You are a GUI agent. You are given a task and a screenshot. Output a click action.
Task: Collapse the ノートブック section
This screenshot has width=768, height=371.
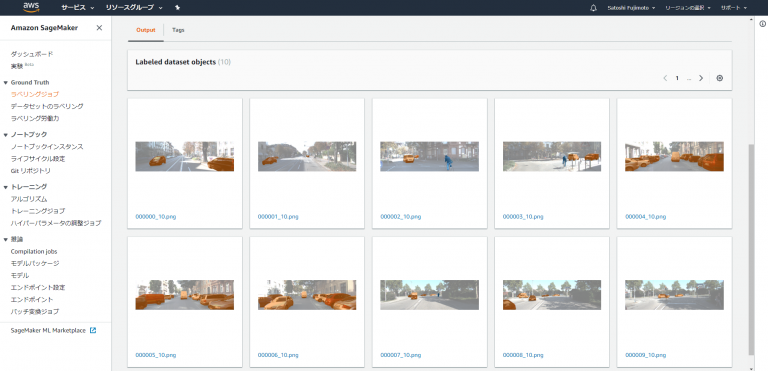pos(5,135)
